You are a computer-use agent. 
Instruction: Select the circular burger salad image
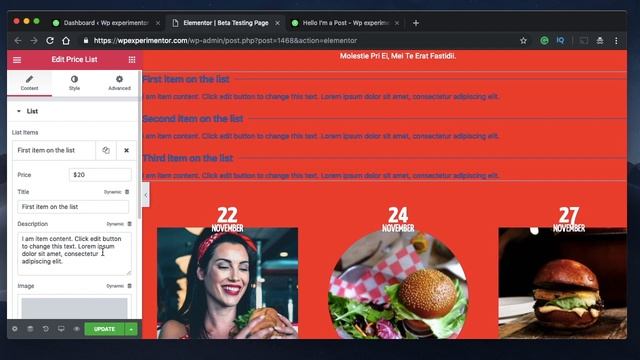click(398, 283)
